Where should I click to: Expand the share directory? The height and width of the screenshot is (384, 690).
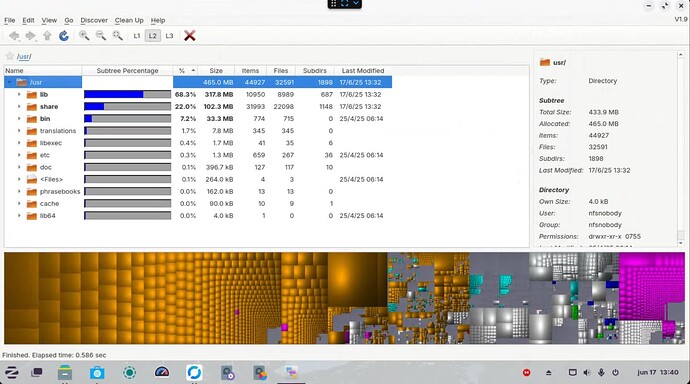19,107
